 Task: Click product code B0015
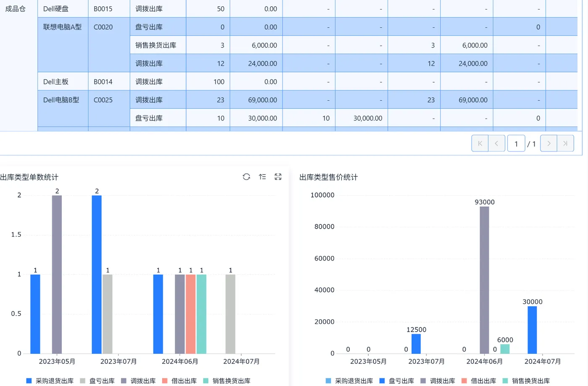[x=103, y=9]
